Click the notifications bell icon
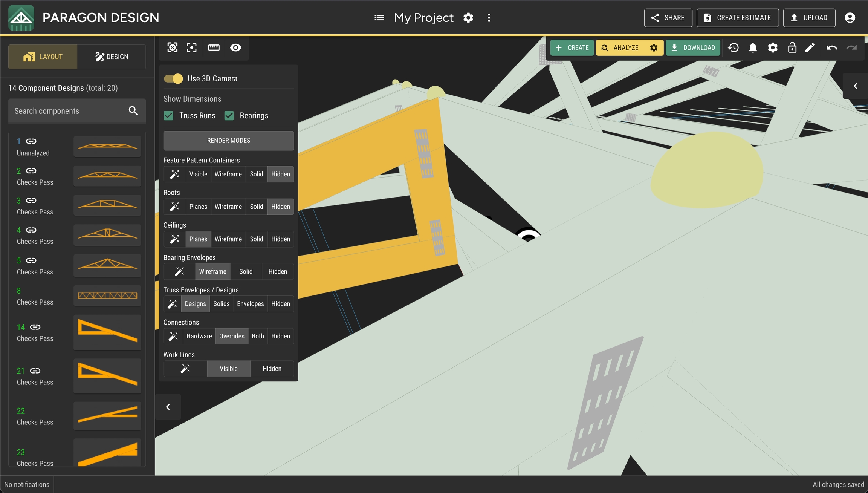The height and width of the screenshot is (493, 868). click(753, 48)
